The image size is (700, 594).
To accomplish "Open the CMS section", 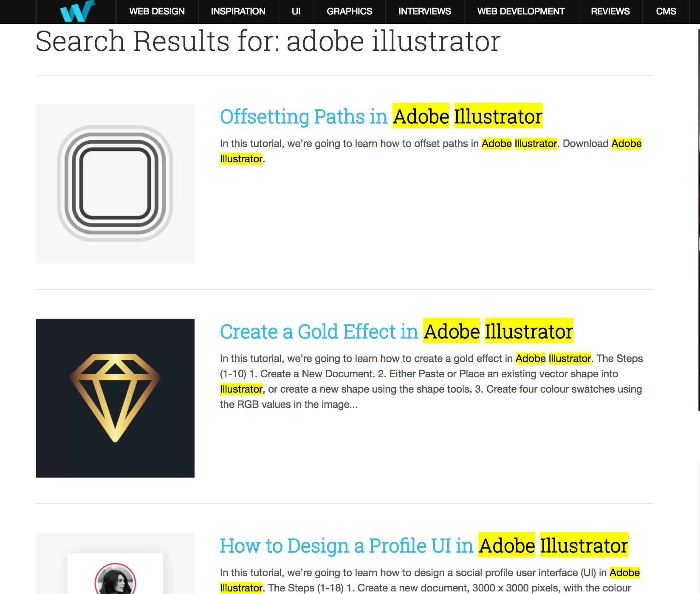I will (666, 11).
